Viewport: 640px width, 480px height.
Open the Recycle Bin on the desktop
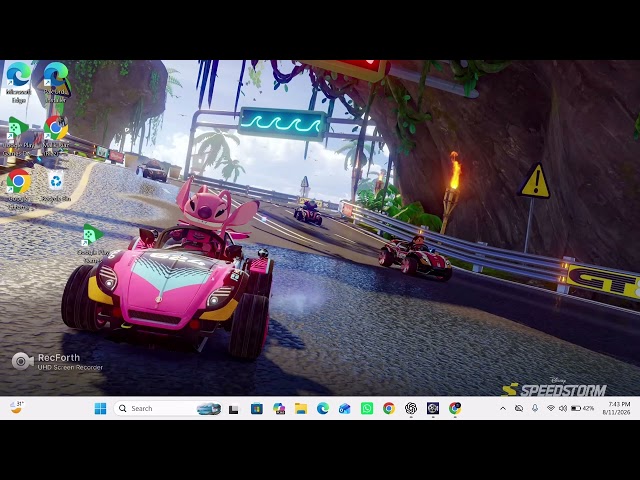click(x=56, y=186)
